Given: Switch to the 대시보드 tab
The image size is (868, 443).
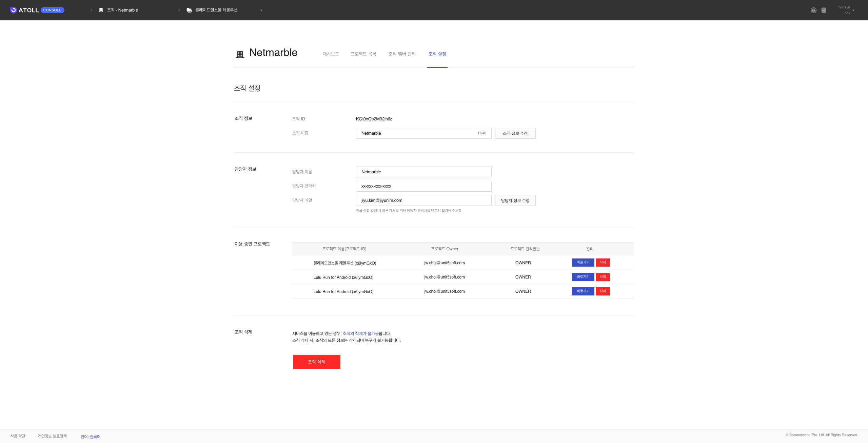Looking at the screenshot, I should point(331,54).
